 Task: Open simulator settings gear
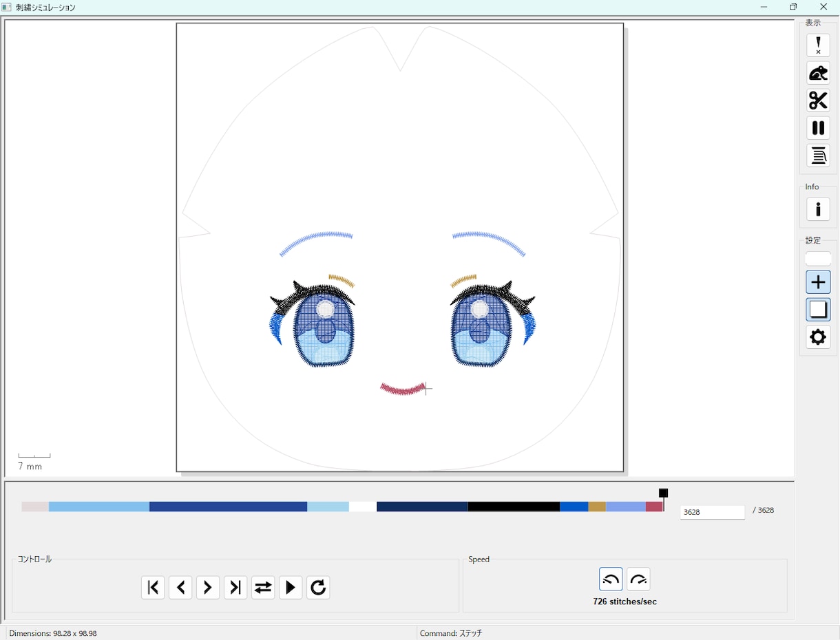(x=818, y=337)
